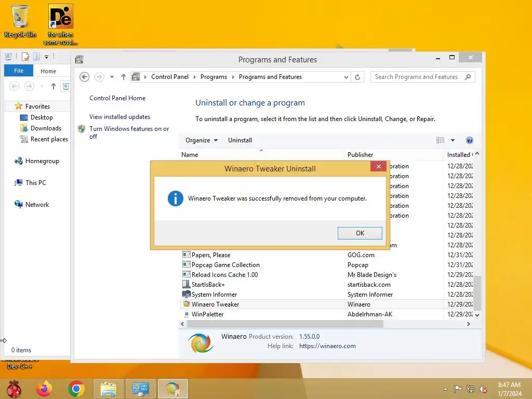Screen dimensions: 532x399
Task: Refresh the Programs and Features list
Action: tap(357, 77)
